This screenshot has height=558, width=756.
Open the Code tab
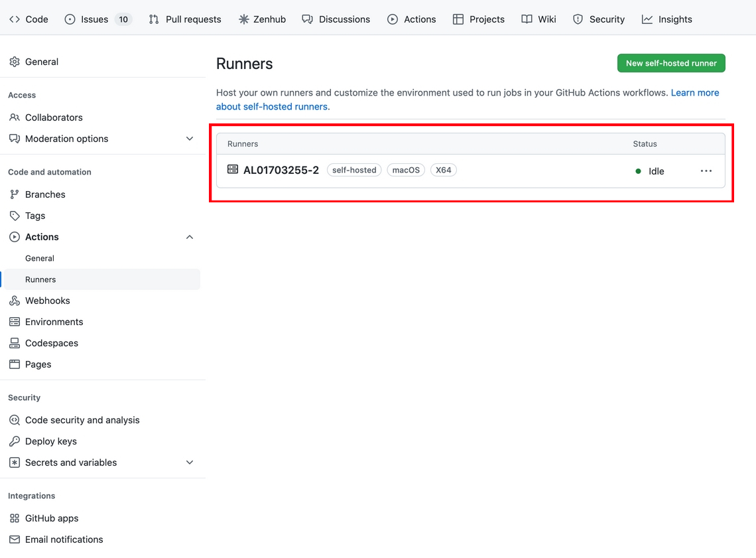[29, 19]
